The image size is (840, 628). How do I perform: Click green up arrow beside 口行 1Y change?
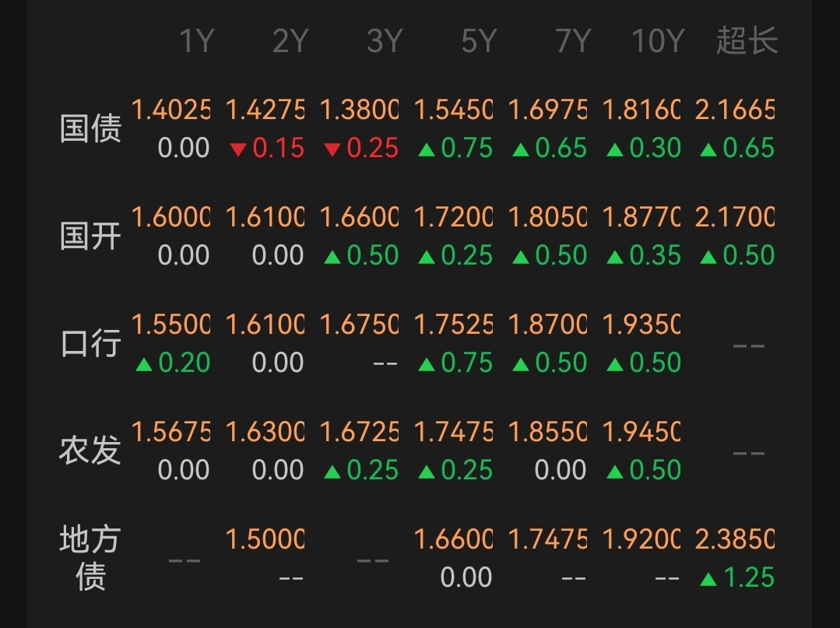143,364
